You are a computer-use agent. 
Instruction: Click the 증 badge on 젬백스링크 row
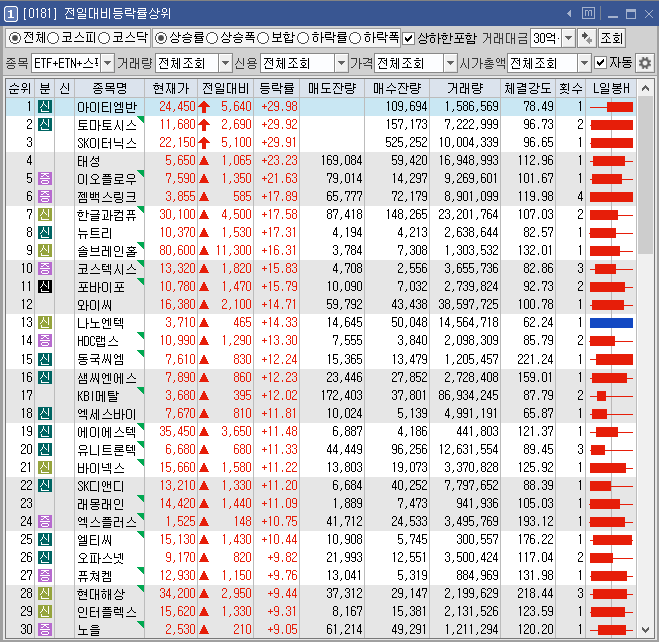[45, 197]
